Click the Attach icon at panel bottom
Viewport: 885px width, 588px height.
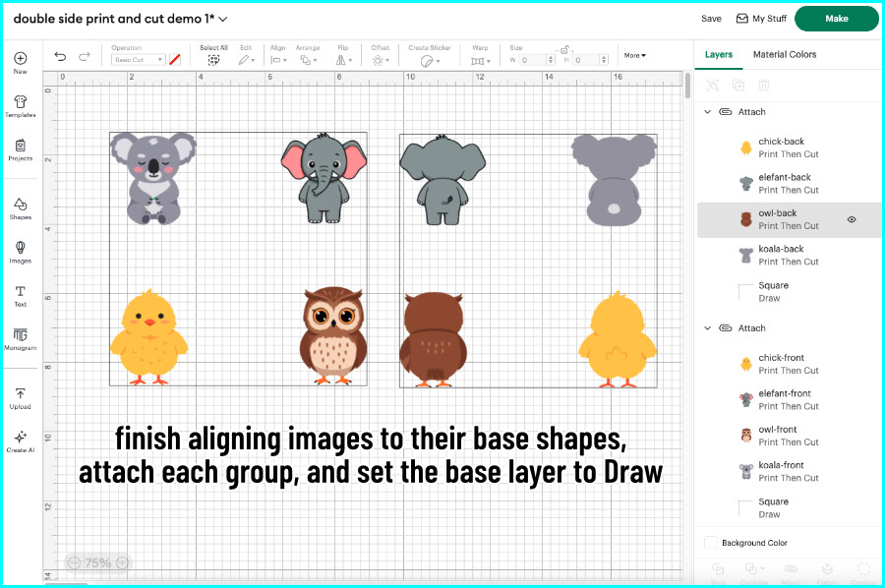coord(791,570)
